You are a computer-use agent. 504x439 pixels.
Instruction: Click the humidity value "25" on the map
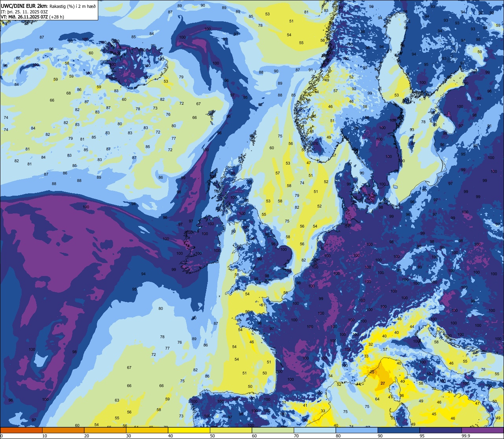pyautogui.click(x=372, y=372)
